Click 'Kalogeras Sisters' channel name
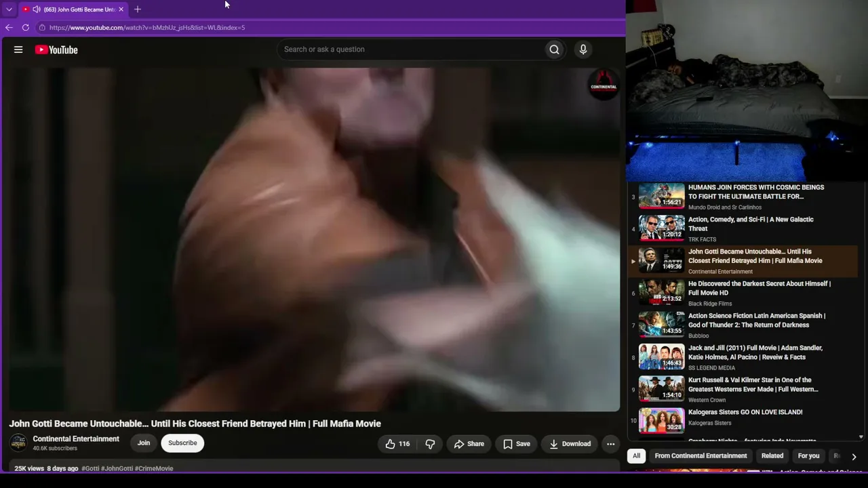 click(x=710, y=424)
